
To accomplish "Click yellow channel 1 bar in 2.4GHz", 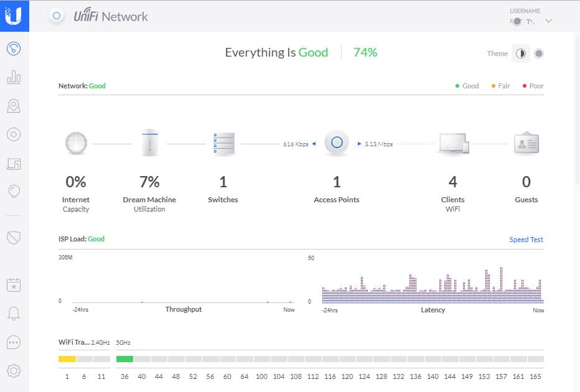I will (67, 359).
